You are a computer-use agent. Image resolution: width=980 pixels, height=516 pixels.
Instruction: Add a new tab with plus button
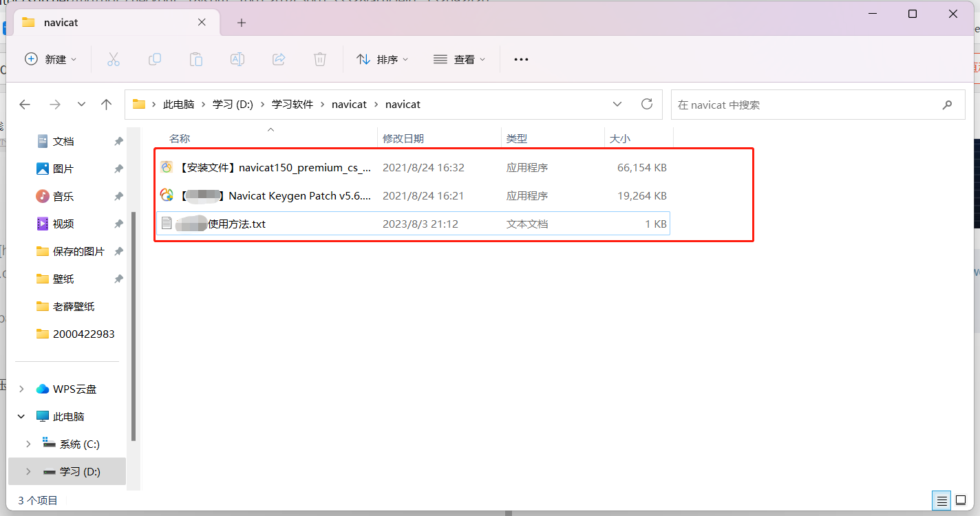tap(241, 23)
